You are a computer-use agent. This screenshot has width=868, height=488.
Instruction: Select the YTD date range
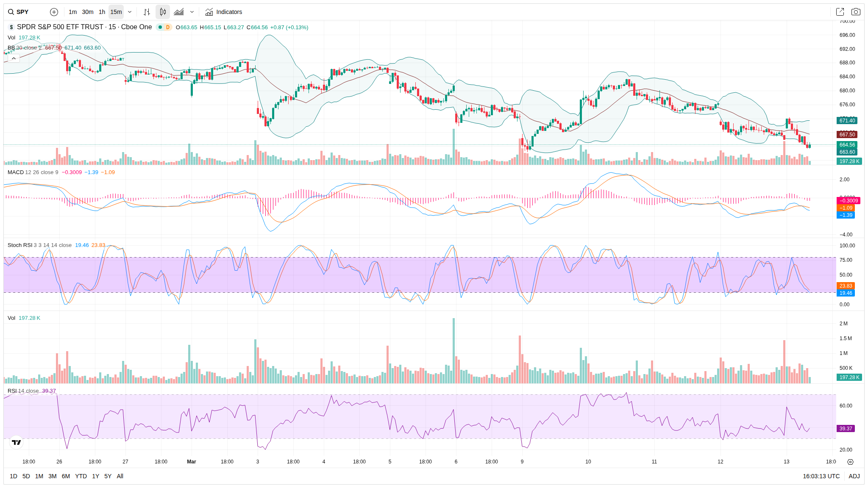tap(81, 476)
